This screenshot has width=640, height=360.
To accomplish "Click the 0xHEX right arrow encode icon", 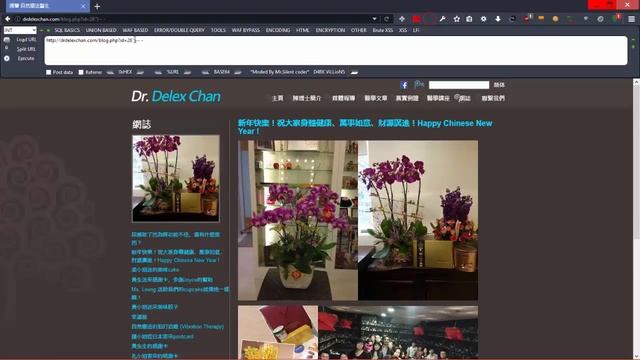I will (140, 72).
